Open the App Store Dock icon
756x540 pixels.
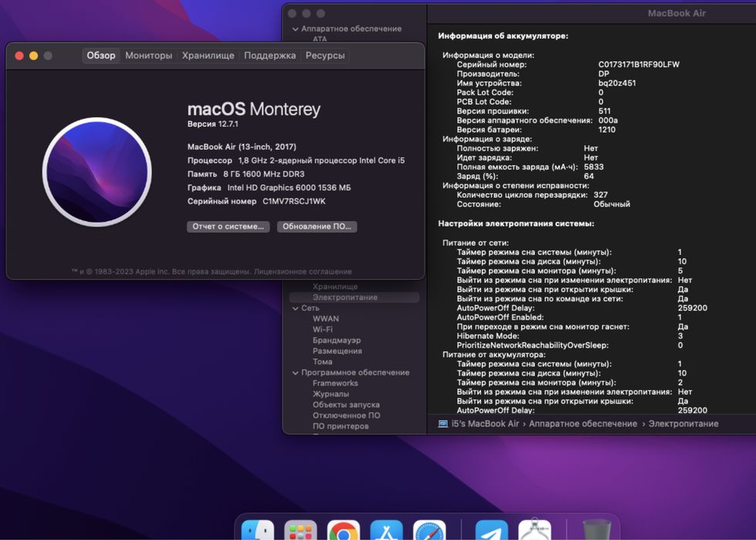[386, 531]
